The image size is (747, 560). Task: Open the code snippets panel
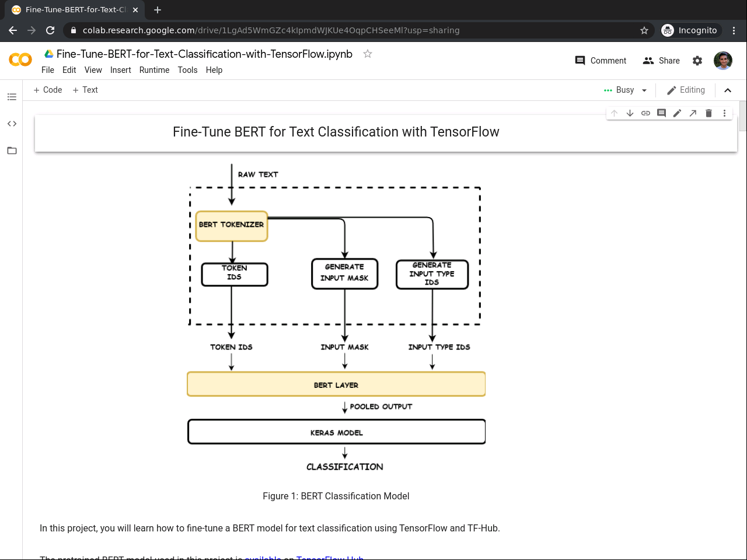point(12,124)
